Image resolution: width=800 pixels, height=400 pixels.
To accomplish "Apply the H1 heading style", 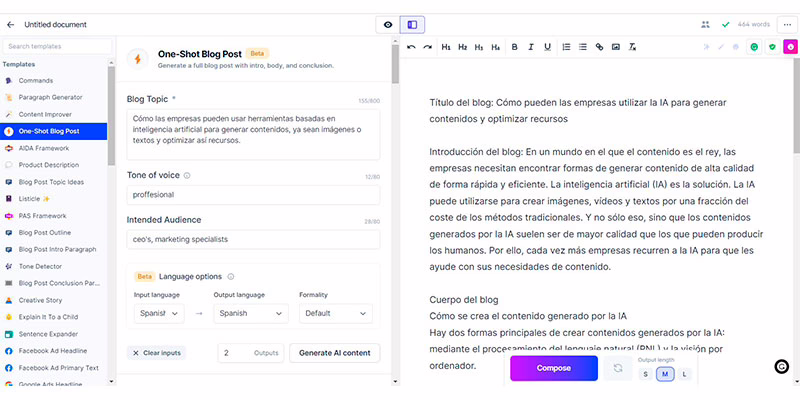I will point(446,46).
